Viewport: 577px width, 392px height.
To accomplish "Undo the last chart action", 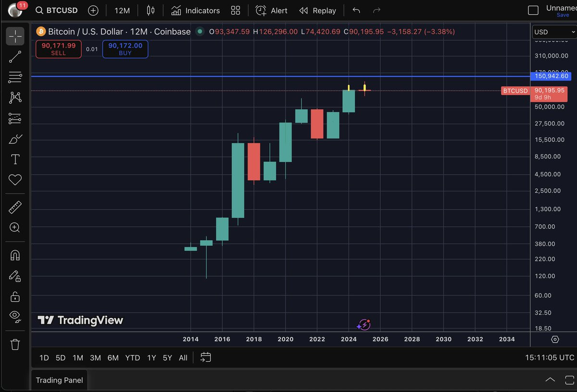I will click(x=356, y=10).
